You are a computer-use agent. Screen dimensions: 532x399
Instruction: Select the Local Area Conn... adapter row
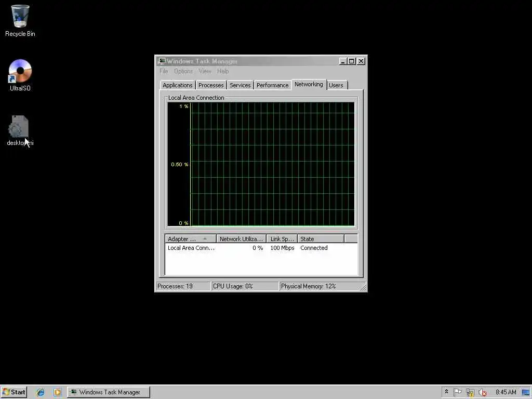coord(261,248)
